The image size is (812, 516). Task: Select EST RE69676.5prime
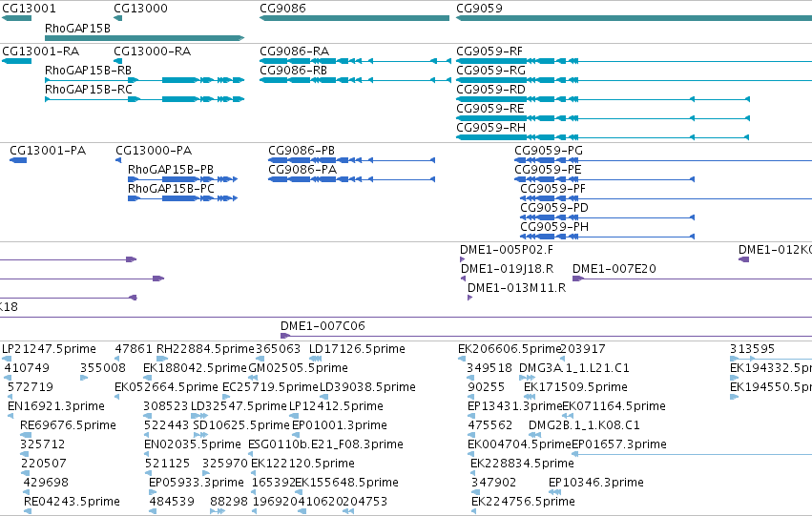click(68, 425)
